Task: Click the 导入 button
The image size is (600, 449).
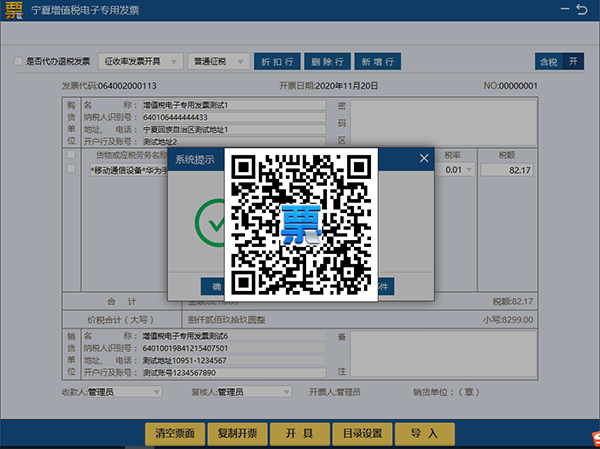Action: pos(425,434)
